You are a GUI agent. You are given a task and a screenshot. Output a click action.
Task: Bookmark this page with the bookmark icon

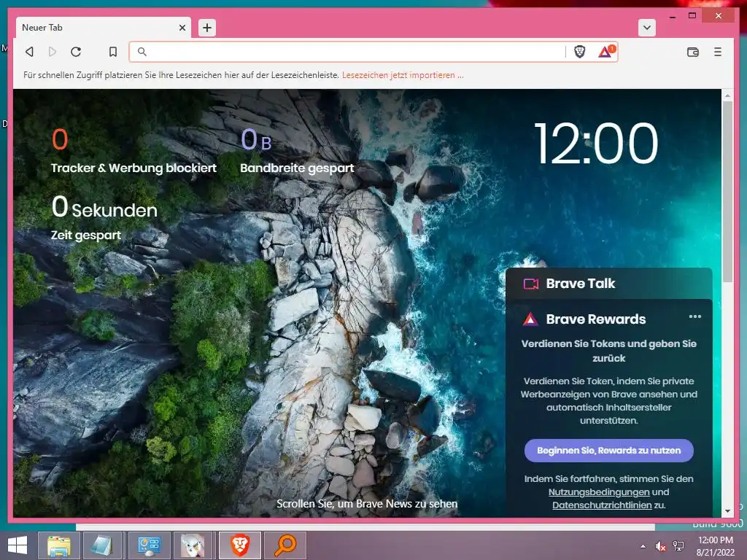pyautogui.click(x=113, y=52)
